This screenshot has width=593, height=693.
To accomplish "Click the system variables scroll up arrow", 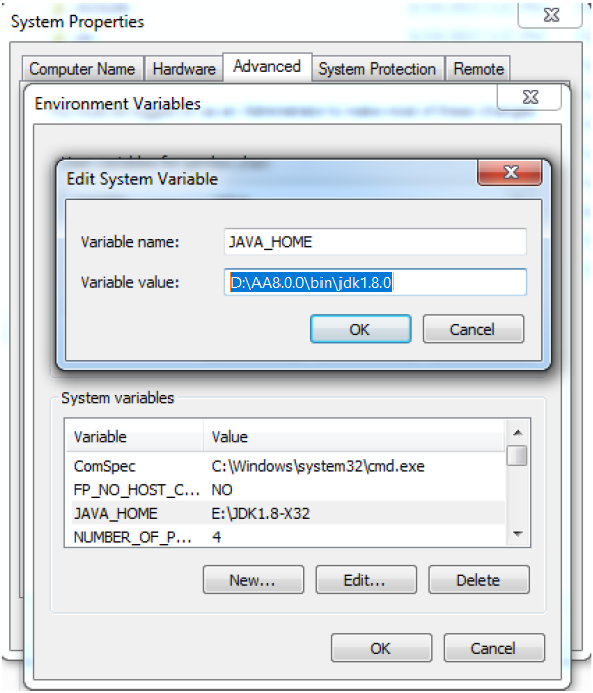I will tap(518, 433).
